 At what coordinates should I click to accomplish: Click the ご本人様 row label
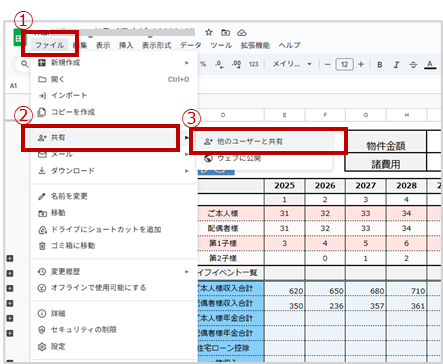pyautogui.click(x=223, y=213)
